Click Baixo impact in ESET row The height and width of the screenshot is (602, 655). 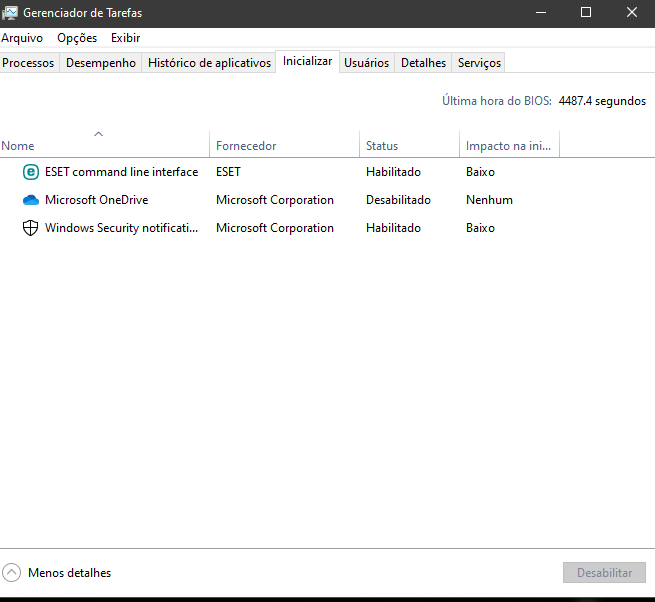tap(480, 172)
